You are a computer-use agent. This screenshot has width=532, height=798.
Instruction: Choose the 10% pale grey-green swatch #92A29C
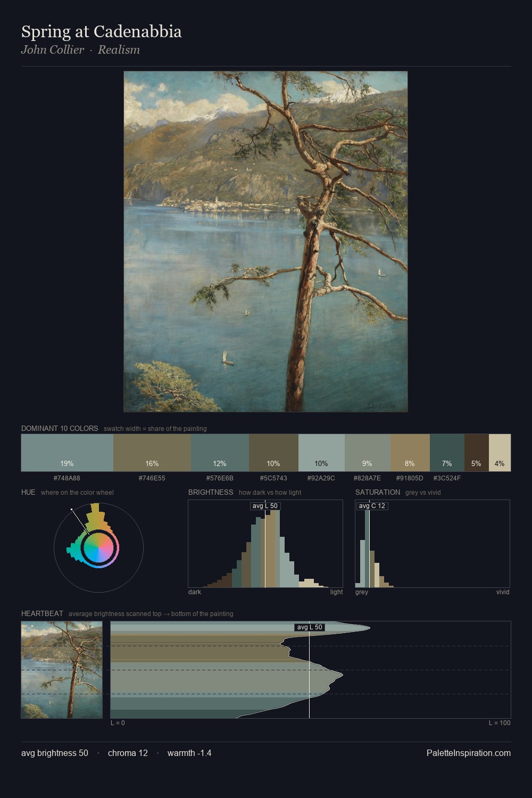click(321, 453)
